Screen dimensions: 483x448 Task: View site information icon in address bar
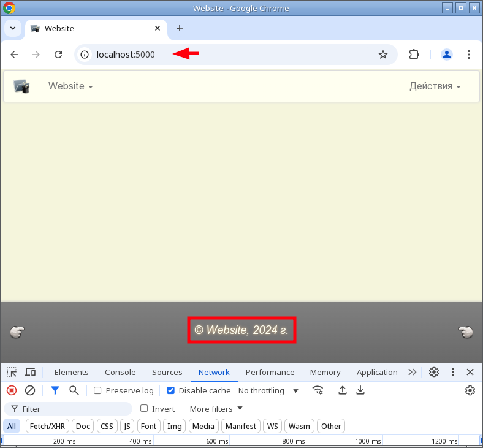pyautogui.click(x=85, y=55)
